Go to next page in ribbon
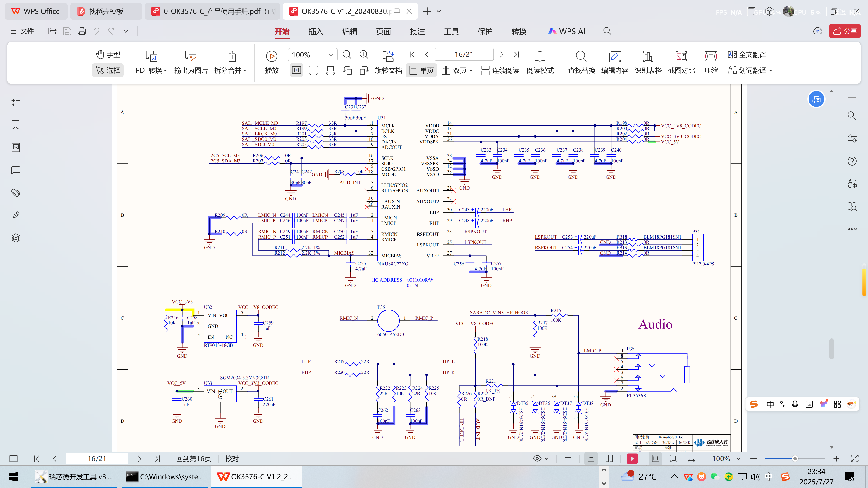Image resolution: width=868 pixels, height=488 pixels. point(501,54)
